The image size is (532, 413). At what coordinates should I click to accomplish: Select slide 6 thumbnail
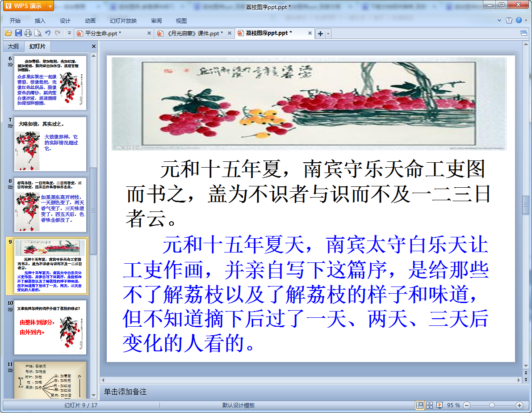(50, 83)
